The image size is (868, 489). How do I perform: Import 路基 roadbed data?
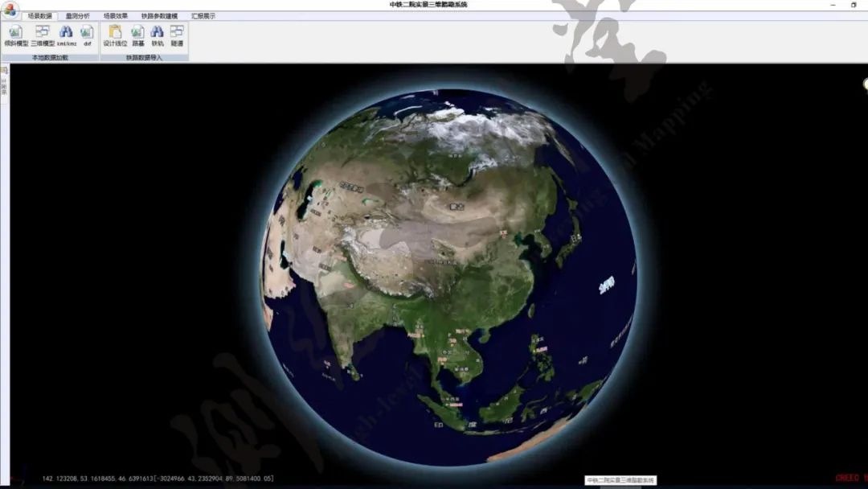[138, 35]
